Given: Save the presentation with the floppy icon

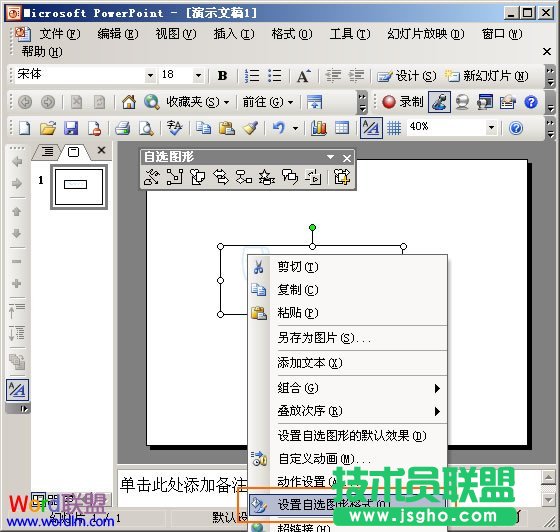Looking at the screenshot, I should 71,128.
